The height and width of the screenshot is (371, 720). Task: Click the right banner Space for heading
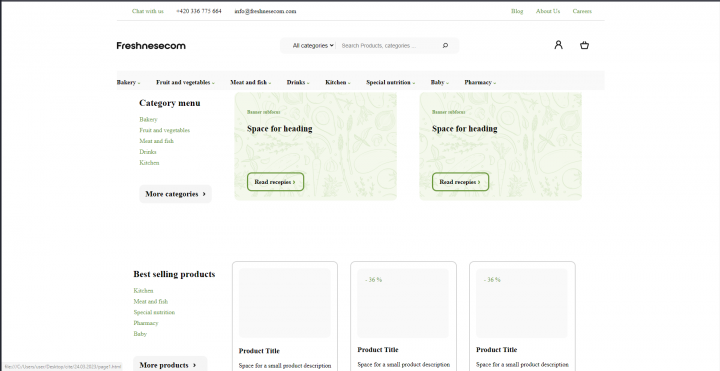[x=464, y=129]
